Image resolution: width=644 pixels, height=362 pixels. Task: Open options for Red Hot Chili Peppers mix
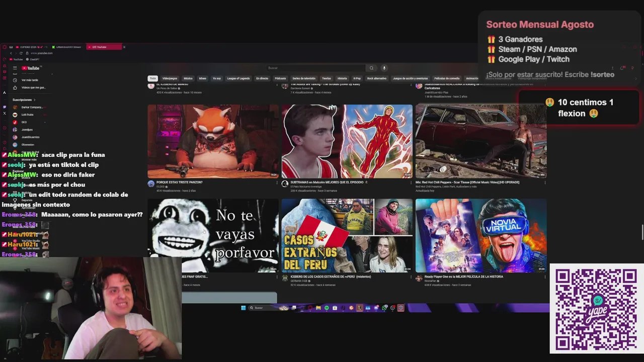click(x=545, y=183)
